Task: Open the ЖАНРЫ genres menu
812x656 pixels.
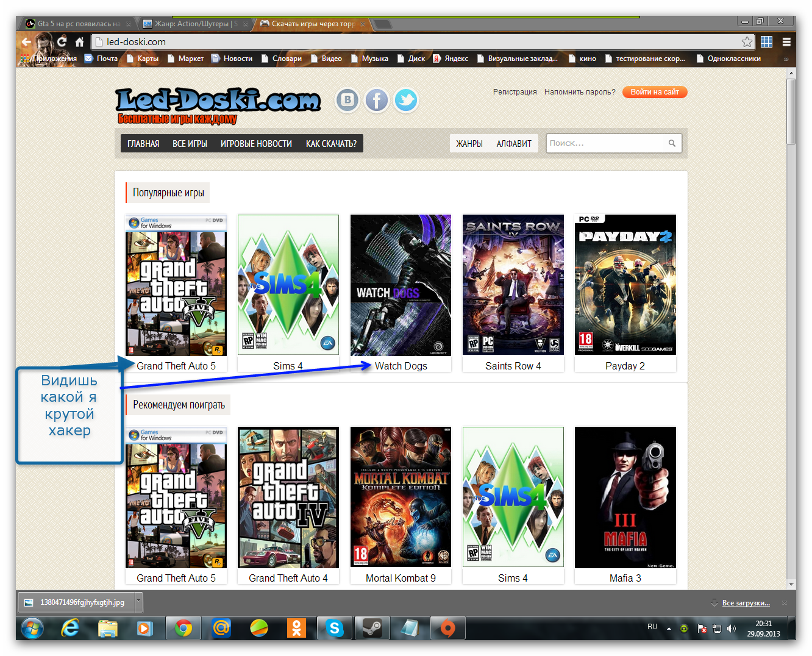Action: tap(469, 144)
